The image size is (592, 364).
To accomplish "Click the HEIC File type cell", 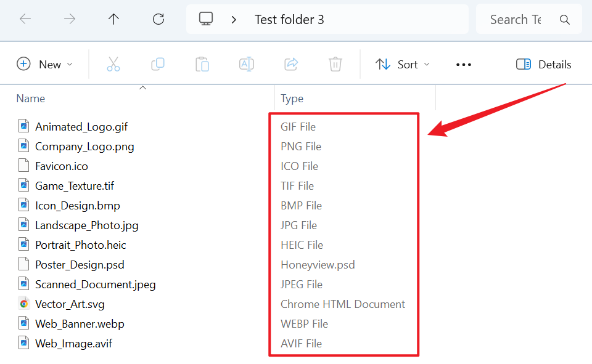I will [x=302, y=245].
